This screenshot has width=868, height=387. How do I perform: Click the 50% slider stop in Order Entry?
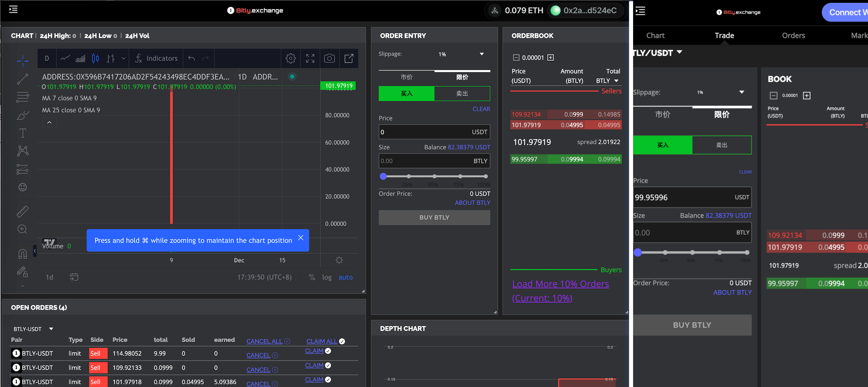tap(434, 176)
